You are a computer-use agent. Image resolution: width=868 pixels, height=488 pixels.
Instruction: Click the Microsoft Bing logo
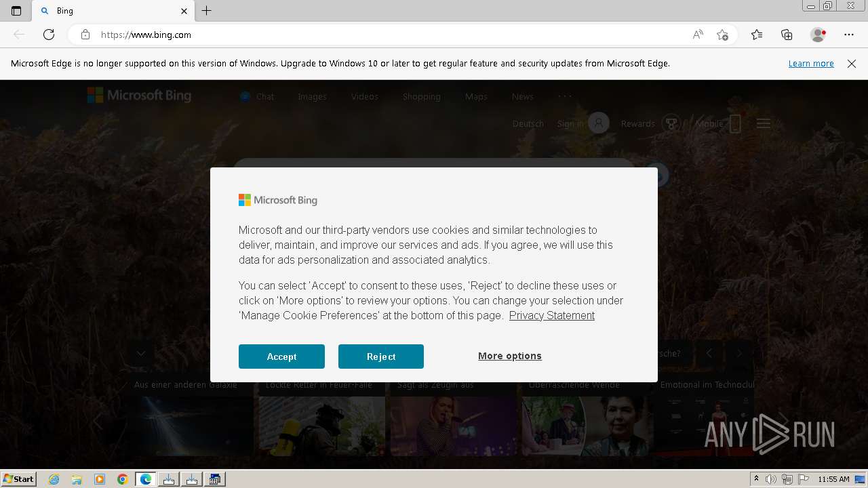coord(139,96)
